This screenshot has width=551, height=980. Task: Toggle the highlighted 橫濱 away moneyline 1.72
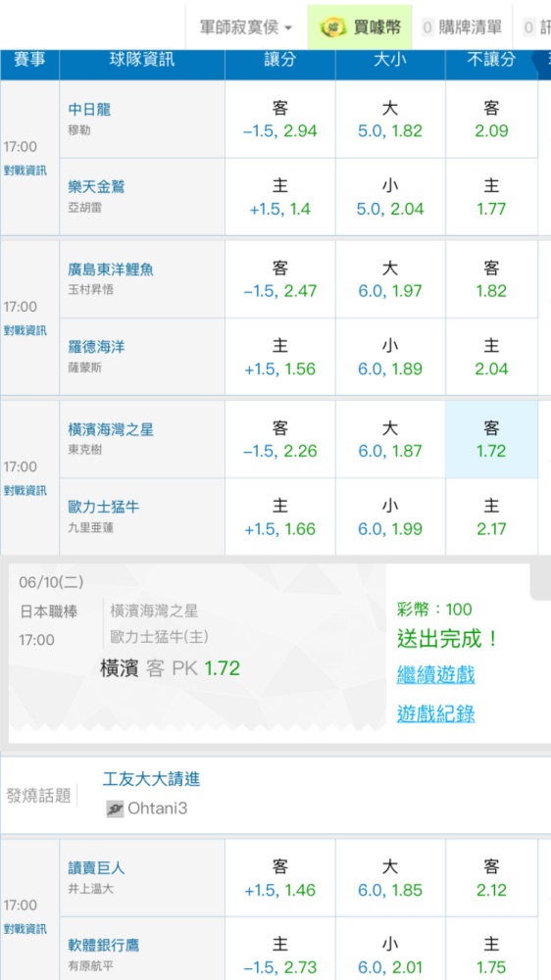[x=491, y=439]
